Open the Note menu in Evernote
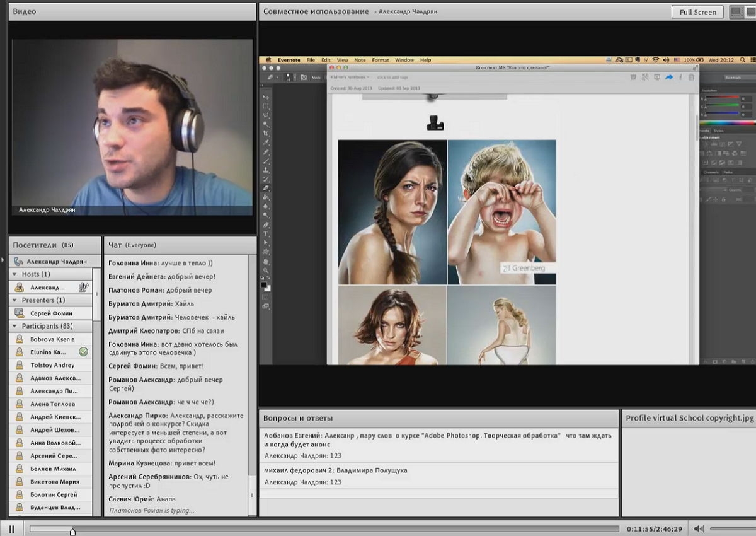 point(360,60)
